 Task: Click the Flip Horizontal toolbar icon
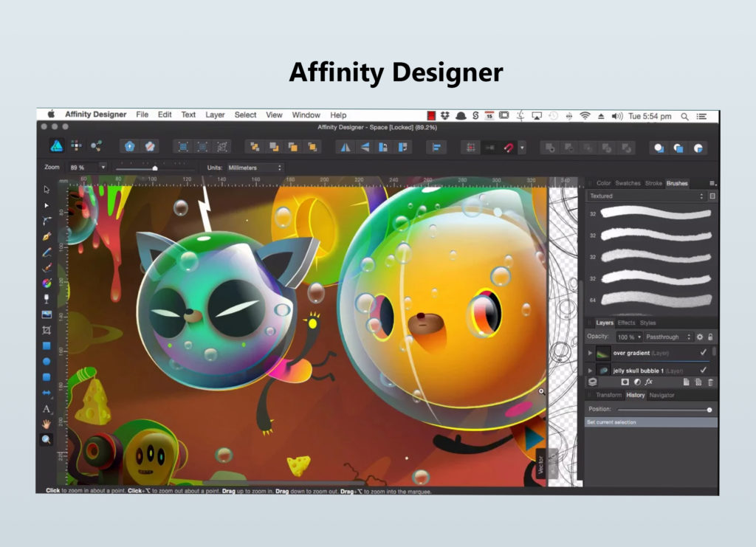(346, 148)
